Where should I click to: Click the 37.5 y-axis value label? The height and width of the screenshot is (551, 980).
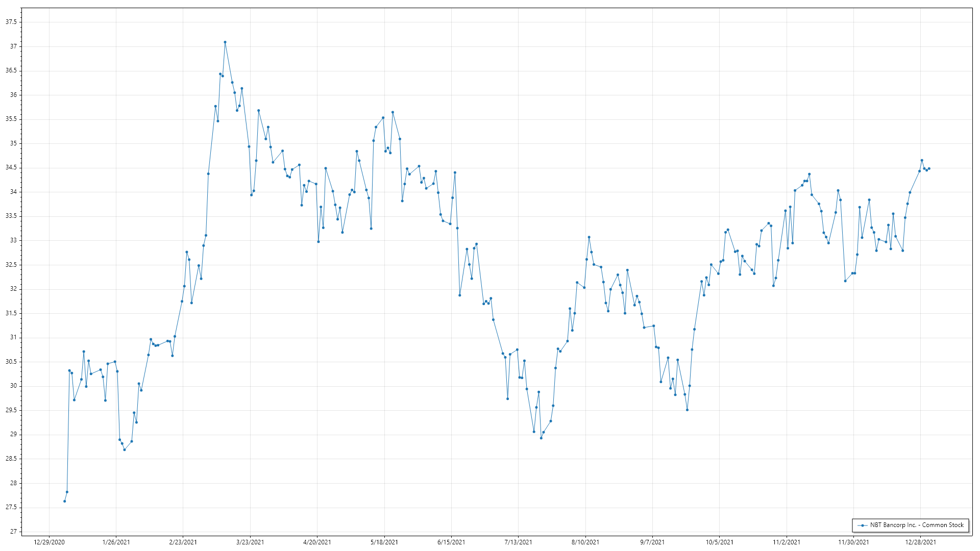tap(11, 22)
